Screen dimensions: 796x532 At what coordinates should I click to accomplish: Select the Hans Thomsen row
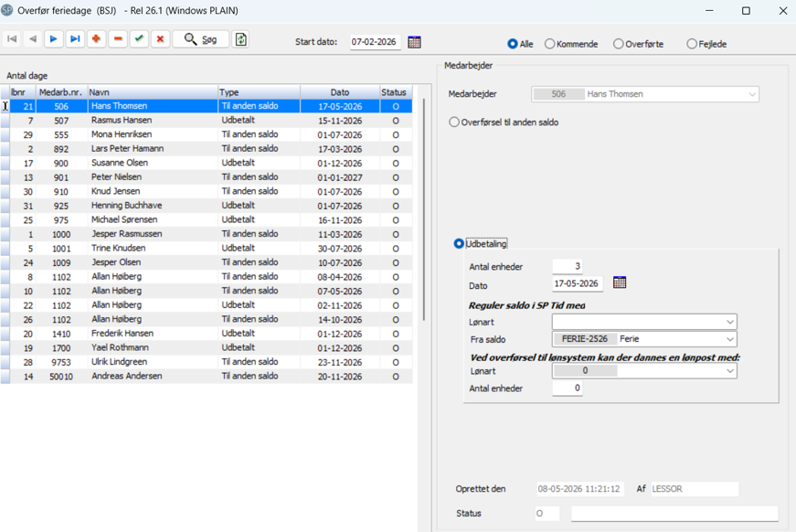(207, 106)
